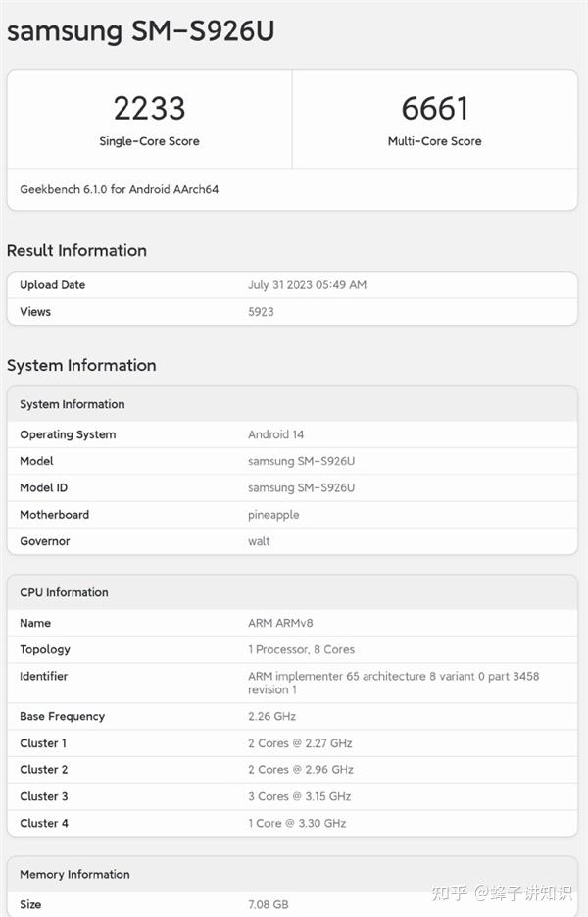Viewport: 588px width, 917px height.
Task: Select the System Information section heading
Action: click(x=81, y=366)
